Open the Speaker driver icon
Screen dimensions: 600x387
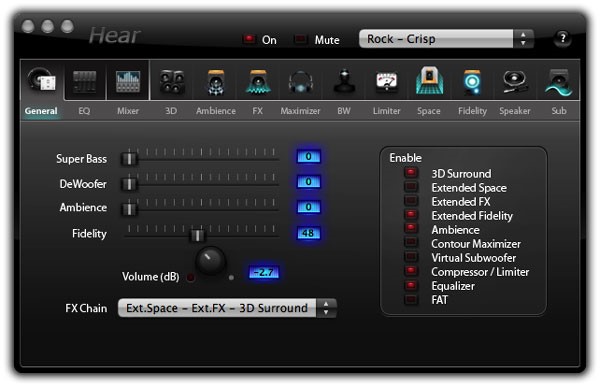coord(515,82)
